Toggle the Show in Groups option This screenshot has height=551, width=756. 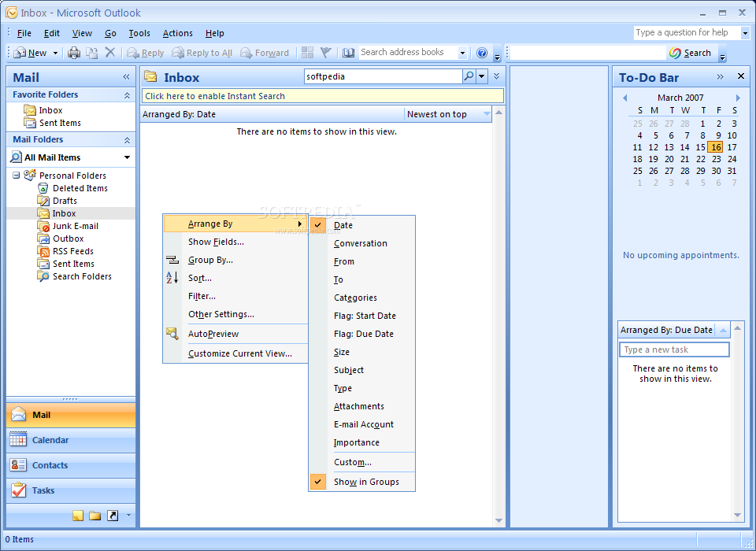point(361,482)
